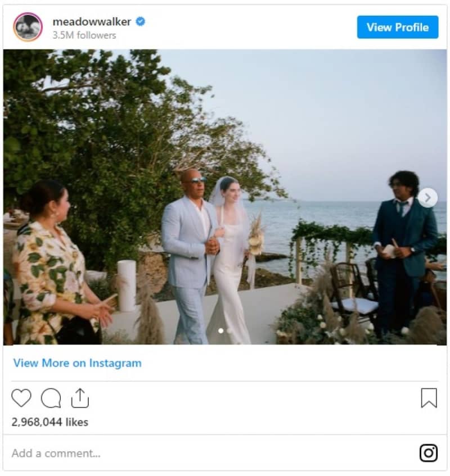The width and height of the screenshot is (450, 476).
Task: Click the man in the light blue suit
Action: pyautogui.click(x=188, y=253)
